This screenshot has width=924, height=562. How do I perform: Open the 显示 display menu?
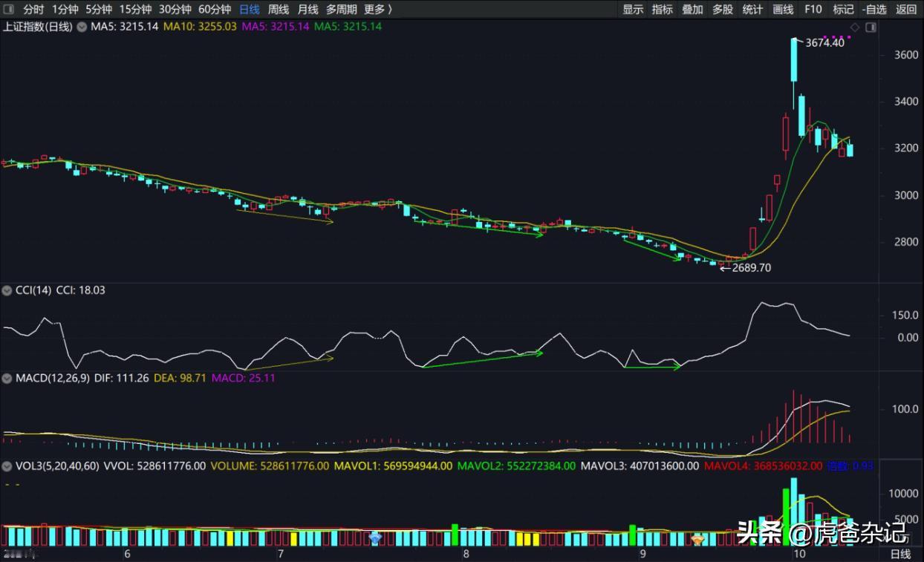pyautogui.click(x=633, y=9)
